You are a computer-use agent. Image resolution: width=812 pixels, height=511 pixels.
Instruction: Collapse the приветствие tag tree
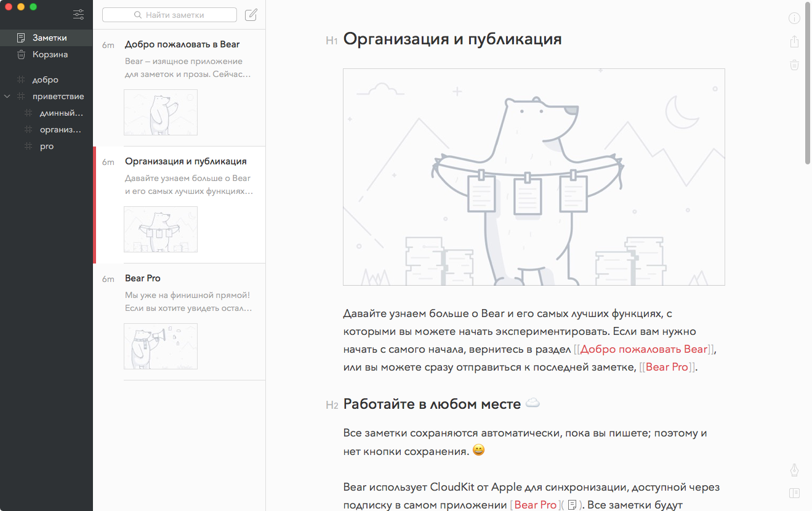tap(7, 97)
